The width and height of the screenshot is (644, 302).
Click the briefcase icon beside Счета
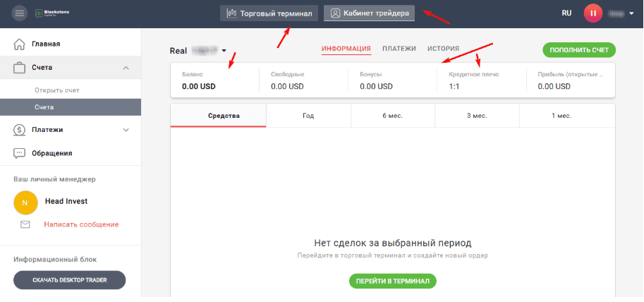[19, 67]
